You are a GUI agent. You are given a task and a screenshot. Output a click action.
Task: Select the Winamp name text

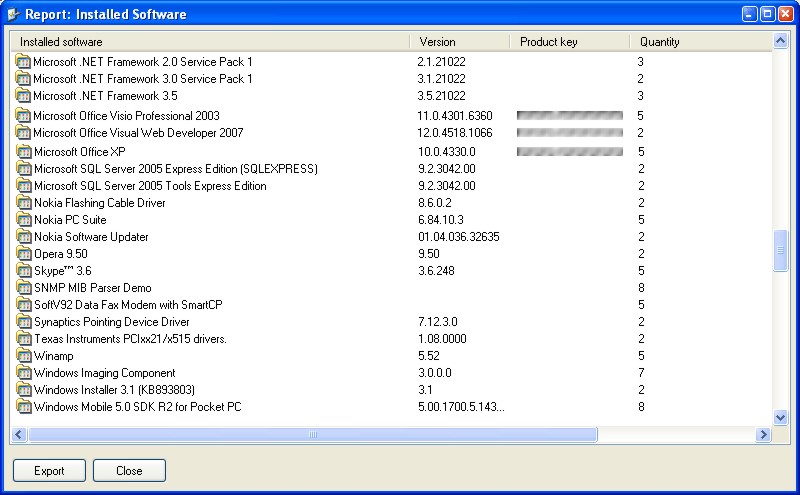click(54, 356)
